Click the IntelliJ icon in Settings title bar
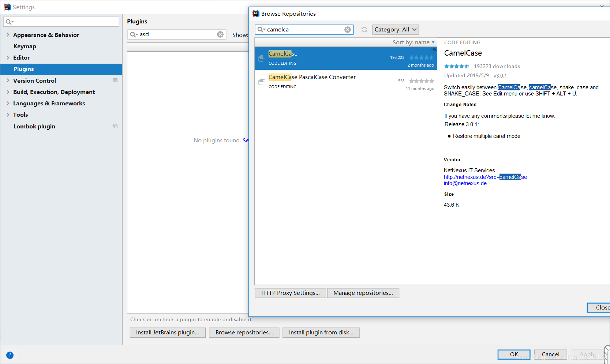This screenshot has width=610, height=364. [7, 7]
